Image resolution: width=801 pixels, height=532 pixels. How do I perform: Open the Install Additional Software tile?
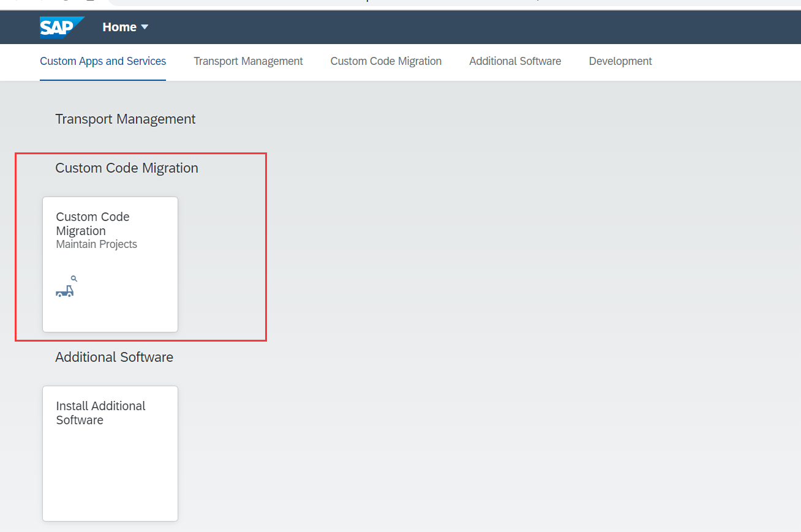pos(110,453)
